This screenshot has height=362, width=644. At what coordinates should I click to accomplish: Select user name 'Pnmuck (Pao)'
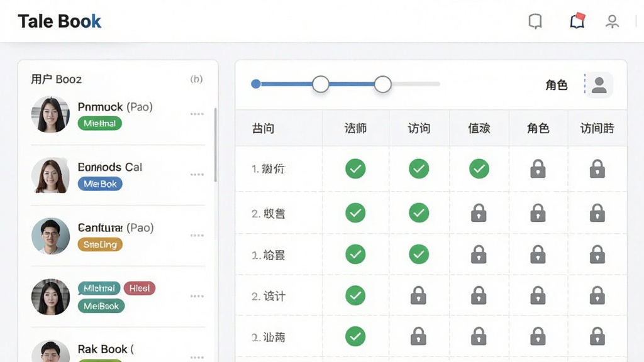coord(115,107)
